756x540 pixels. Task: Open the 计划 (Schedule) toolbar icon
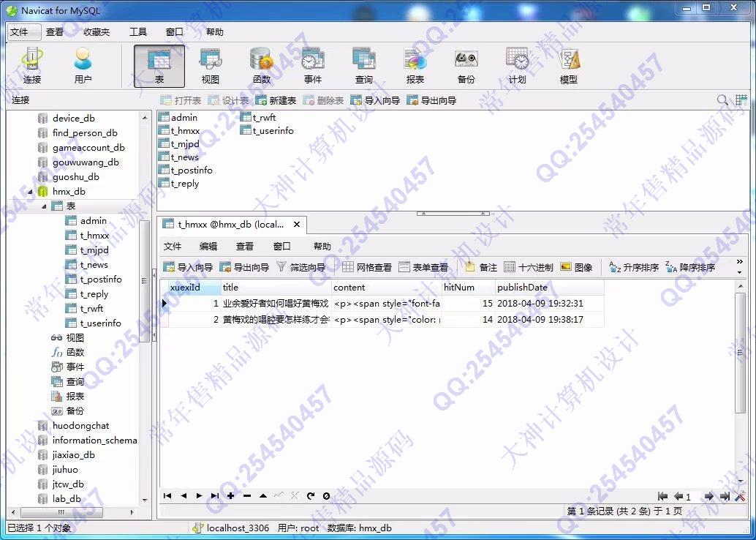click(x=517, y=66)
